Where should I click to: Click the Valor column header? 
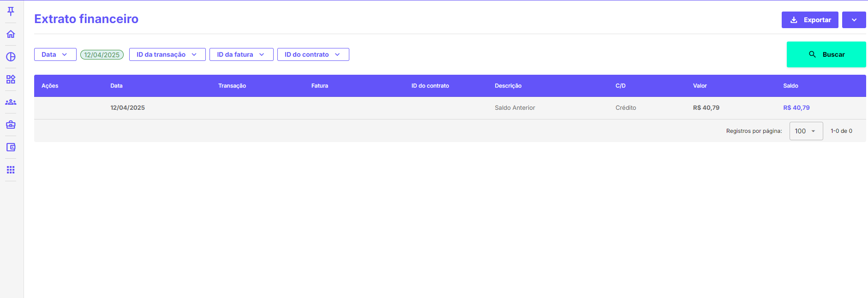pyautogui.click(x=700, y=86)
